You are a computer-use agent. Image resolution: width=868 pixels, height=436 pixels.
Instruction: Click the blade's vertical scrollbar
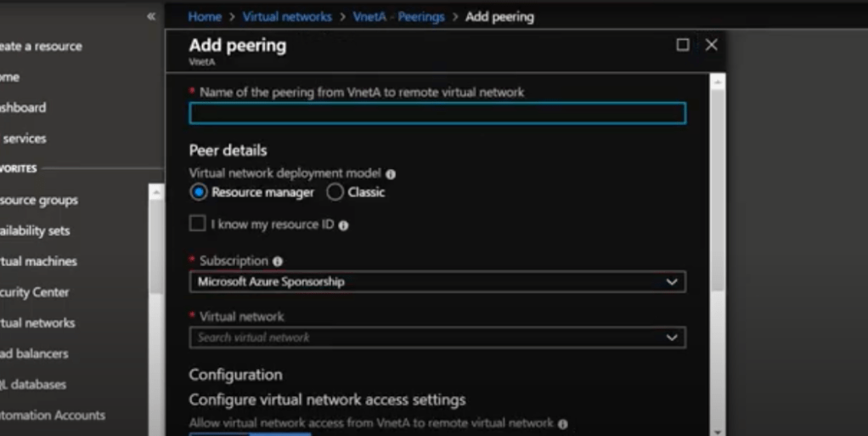pos(718,187)
